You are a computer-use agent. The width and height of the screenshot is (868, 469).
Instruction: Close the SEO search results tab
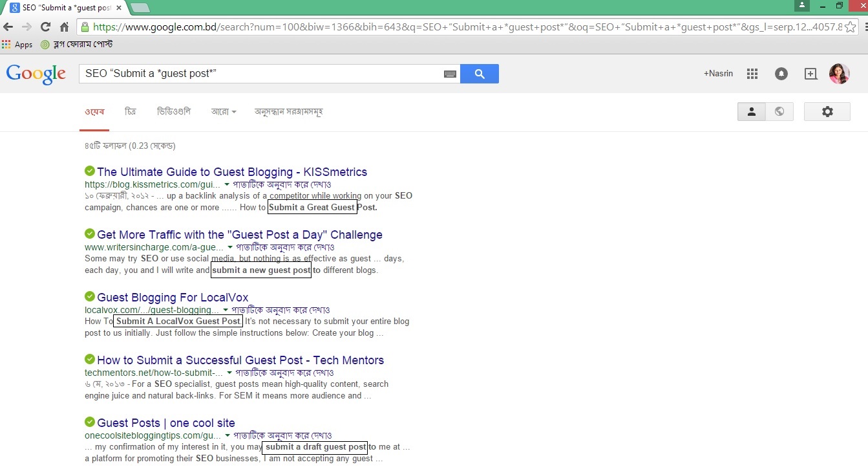pos(119,8)
